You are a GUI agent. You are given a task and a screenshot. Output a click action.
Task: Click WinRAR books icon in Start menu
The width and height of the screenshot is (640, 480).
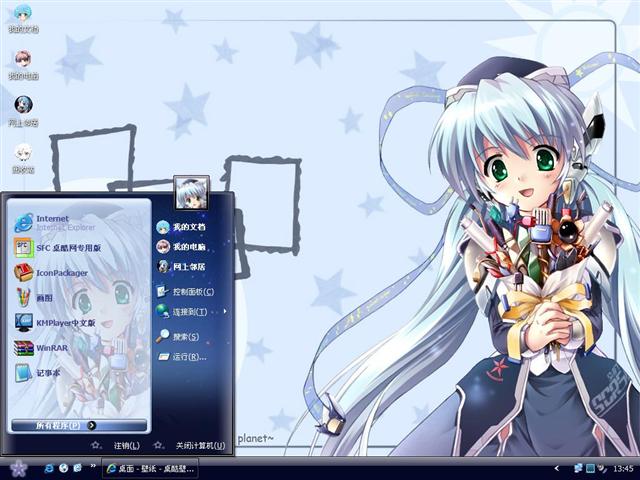[x=23, y=348]
